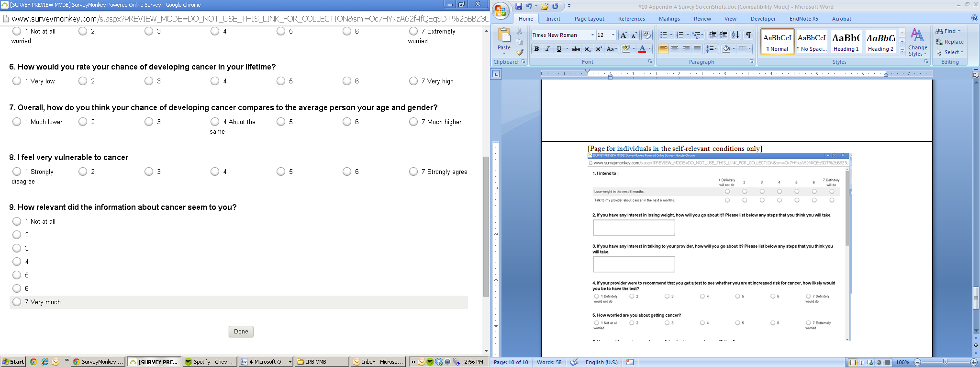The width and height of the screenshot is (980, 368).
Task: Apply Bold formatting in Word
Action: (536, 49)
